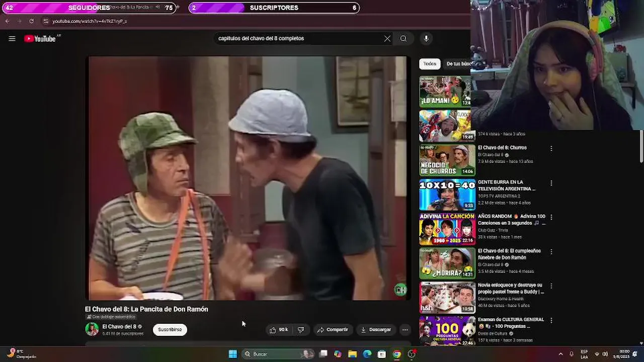The width and height of the screenshot is (644, 362).
Task: Click the microphone icon in the system tray
Action: click(x=572, y=354)
